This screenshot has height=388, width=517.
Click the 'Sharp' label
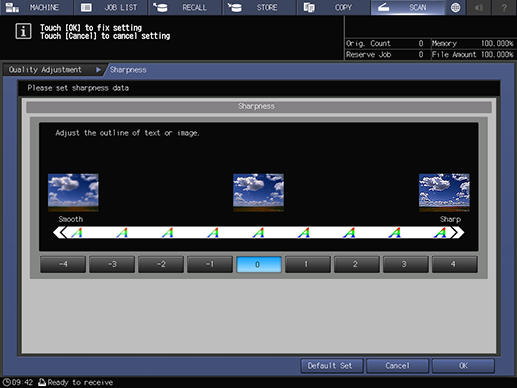click(x=450, y=219)
